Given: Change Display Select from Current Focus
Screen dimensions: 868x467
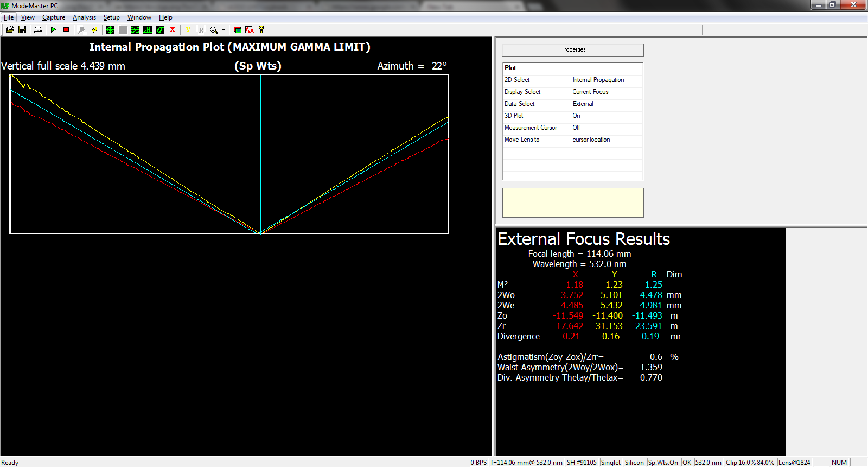Looking at the screenshot, I should tap(591, 92).
